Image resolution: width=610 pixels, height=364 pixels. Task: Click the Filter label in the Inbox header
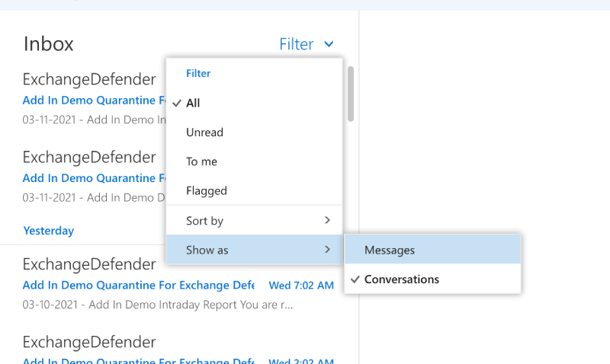[x=297, y=44]
